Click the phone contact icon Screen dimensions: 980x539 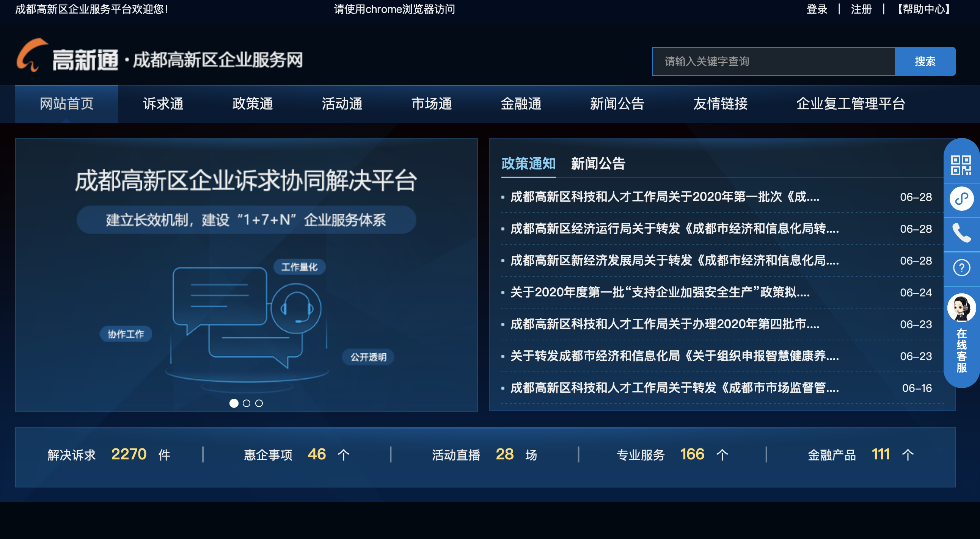point(961,233)
